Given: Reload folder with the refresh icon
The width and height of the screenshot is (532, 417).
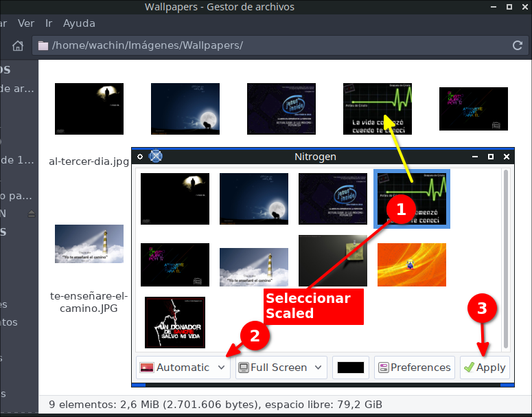Looking at the screenshot, I should pos(517,45).
